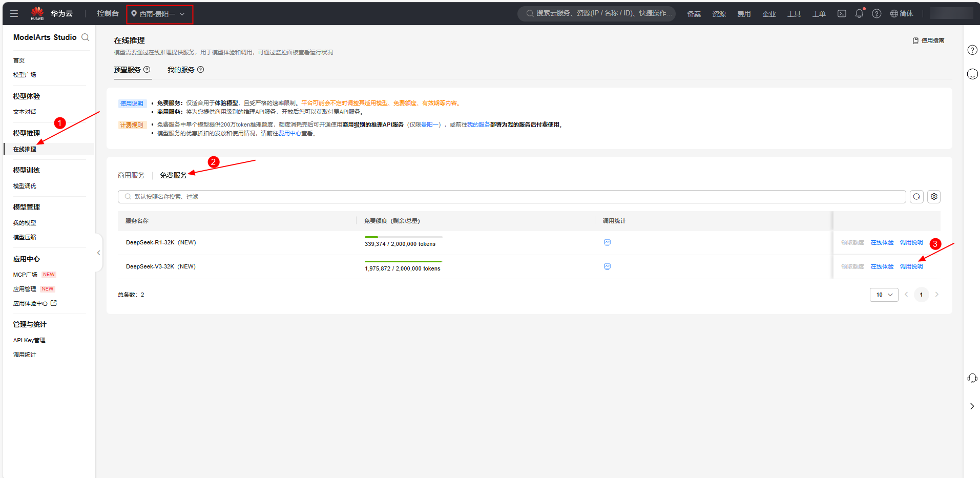
Task: Open the 我的服务 link in billing rules
Action: point(478,124)
